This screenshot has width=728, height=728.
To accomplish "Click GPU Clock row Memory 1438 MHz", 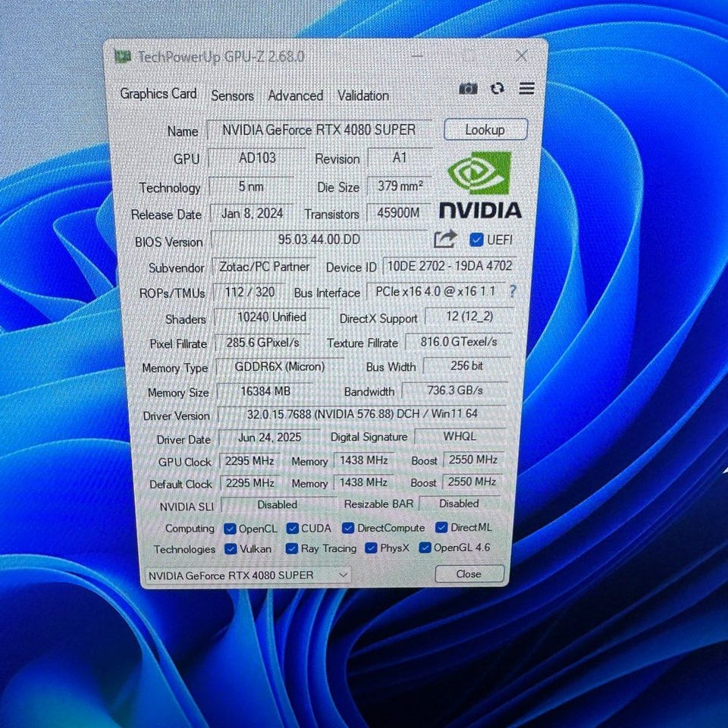I will pos(364,460).
